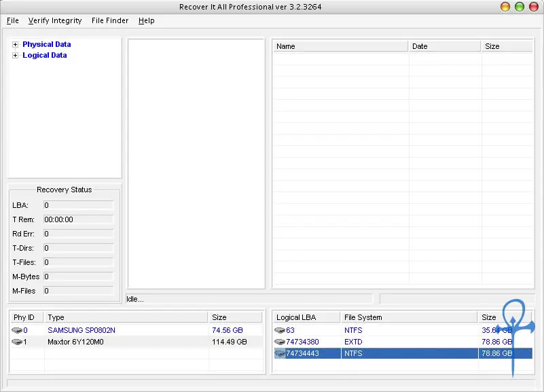Screen dimensions: 544x392
Task: Click the T Rem time field
Action: click(78, 219)
